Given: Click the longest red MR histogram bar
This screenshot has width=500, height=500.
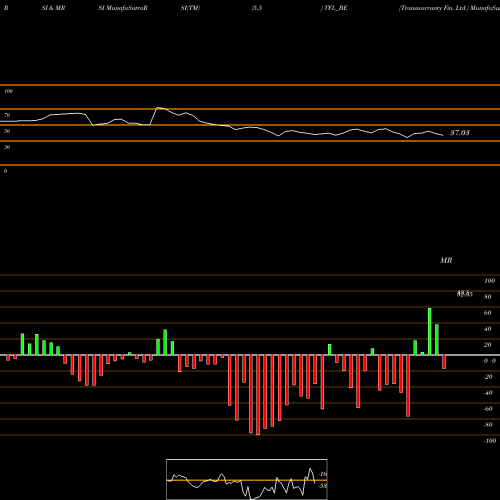Looking at the screenshot, I should point(258,395).
